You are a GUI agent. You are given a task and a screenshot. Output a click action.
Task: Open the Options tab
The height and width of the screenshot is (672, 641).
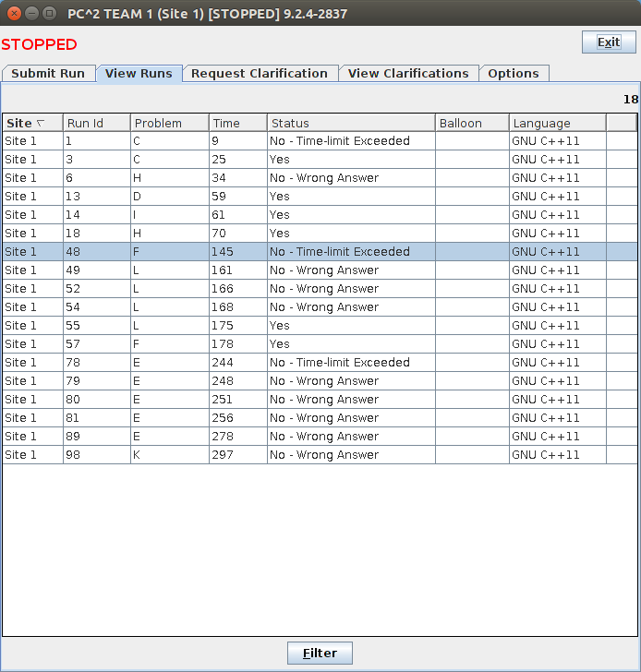point(514,74)
